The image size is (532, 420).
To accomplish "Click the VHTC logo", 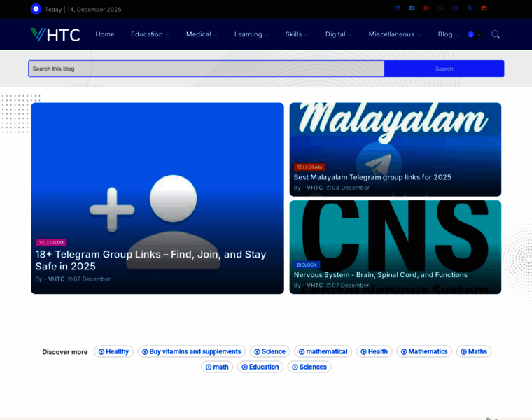I will point(55,34).
